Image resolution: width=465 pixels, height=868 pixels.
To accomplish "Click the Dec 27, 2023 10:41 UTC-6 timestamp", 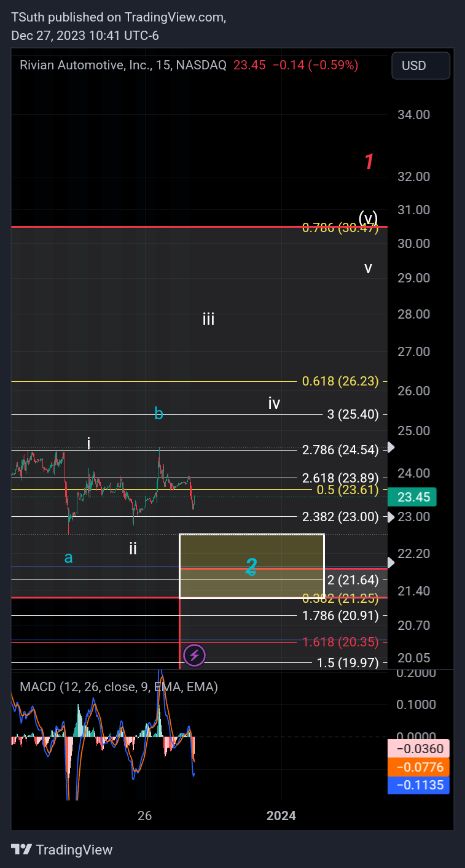I will click(x=85, y=36).
